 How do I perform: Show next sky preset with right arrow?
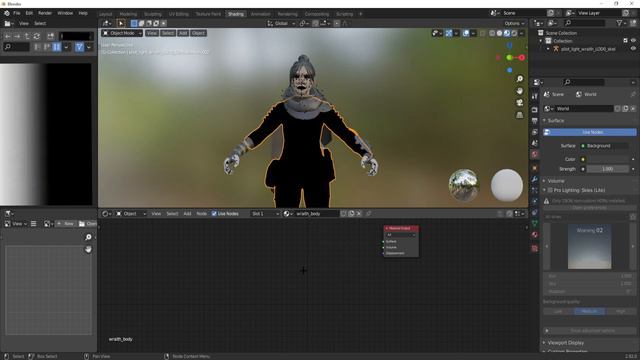633,246
